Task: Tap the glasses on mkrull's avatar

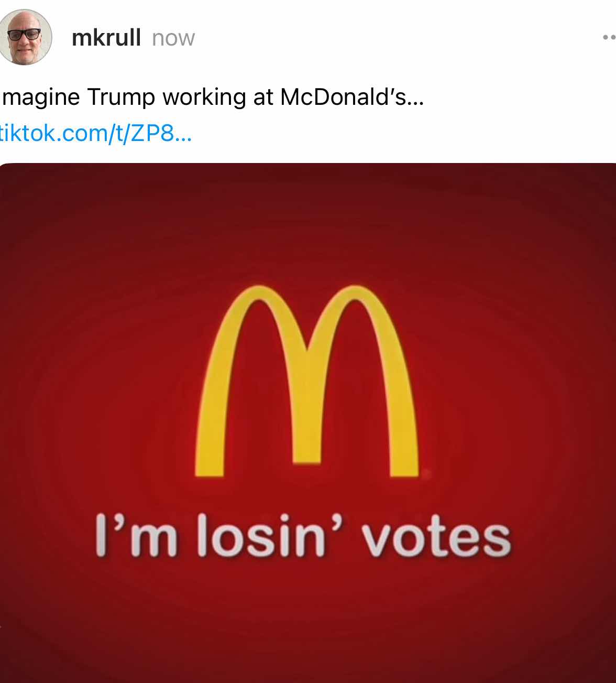Action: point(24,35)
